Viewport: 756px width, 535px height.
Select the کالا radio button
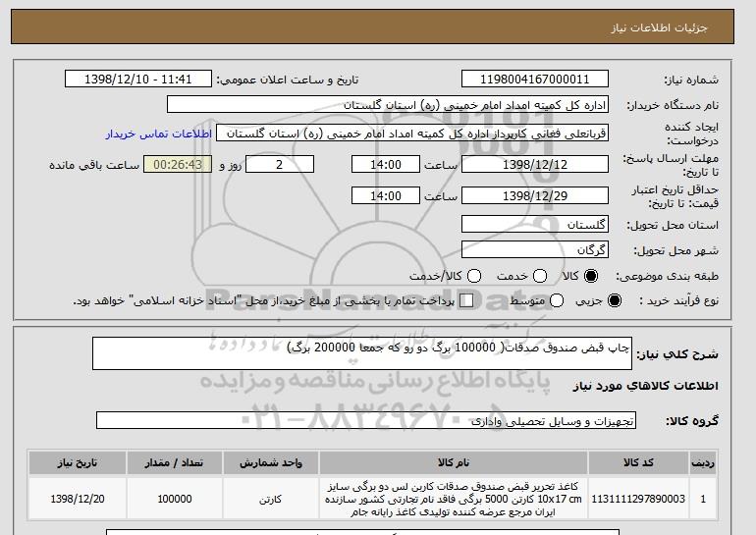click(591, 276)
